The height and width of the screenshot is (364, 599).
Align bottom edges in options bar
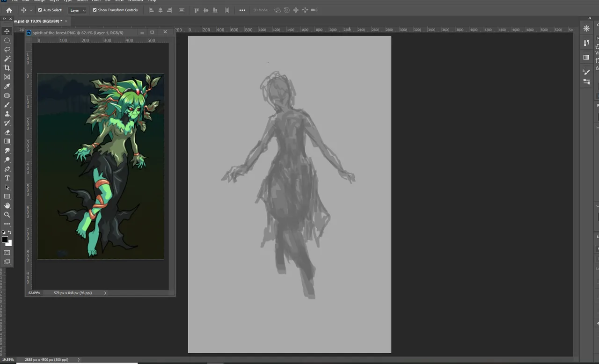tap(215, 10)
